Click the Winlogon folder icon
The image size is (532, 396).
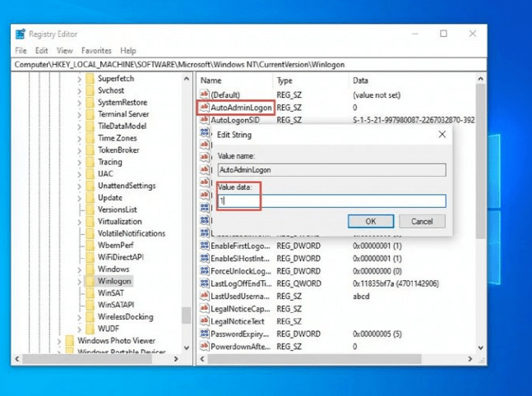90,281
